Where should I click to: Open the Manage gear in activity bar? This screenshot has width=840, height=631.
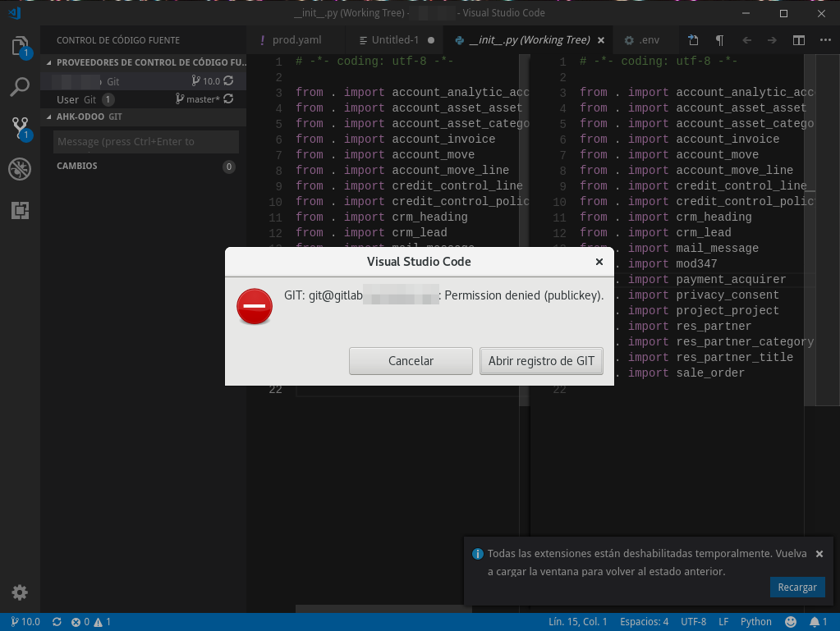(20, 592)
